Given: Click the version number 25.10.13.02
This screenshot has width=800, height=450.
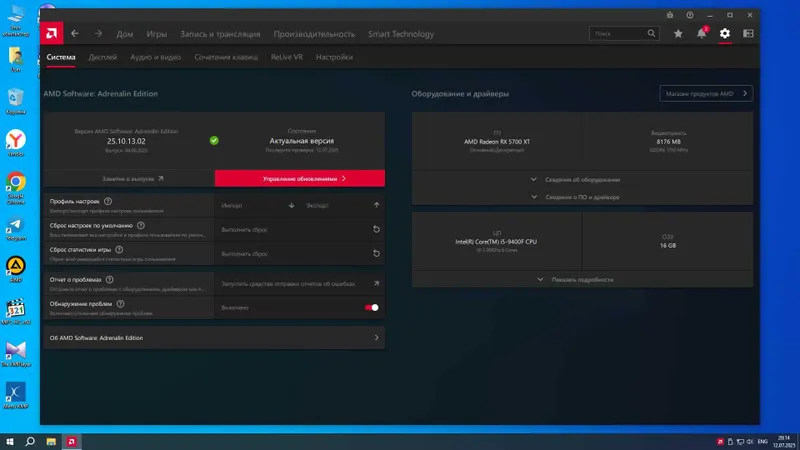Looking at the screenshot, I should pyautogui.click(x=126, y=141).
